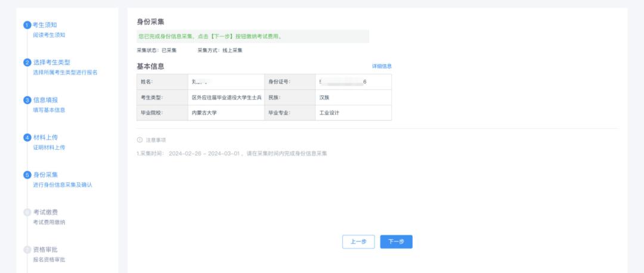Select the 考试缴费 step title
This screenshot has width=644, height=273.
click(x=45, y=212)
